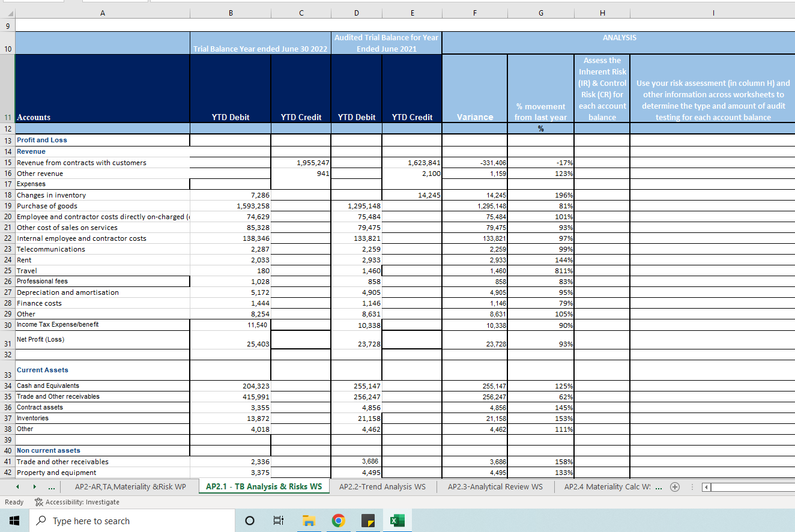Click Accessibility: Investigate in status bar
The width and height of the screenshot is (795, 532).
(77, 502)
